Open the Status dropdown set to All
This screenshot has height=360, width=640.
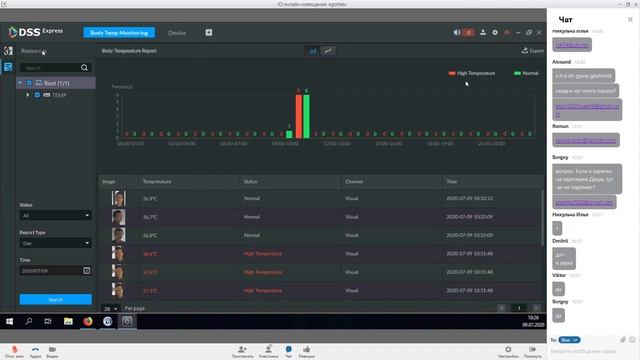55,215
